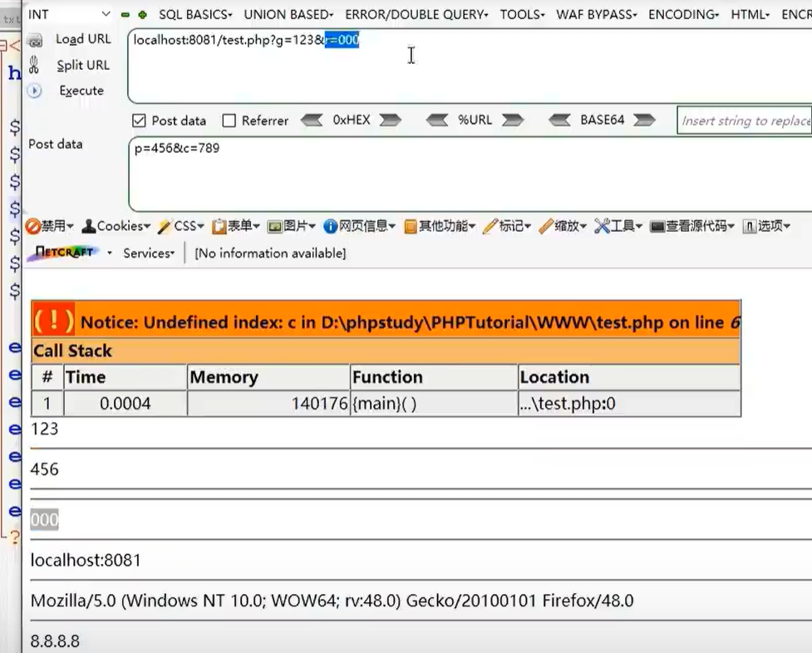The image size is (812, 653).
Task: Open the 网页信息 (Page Info) toolbar menu
Action: point(359,226)
